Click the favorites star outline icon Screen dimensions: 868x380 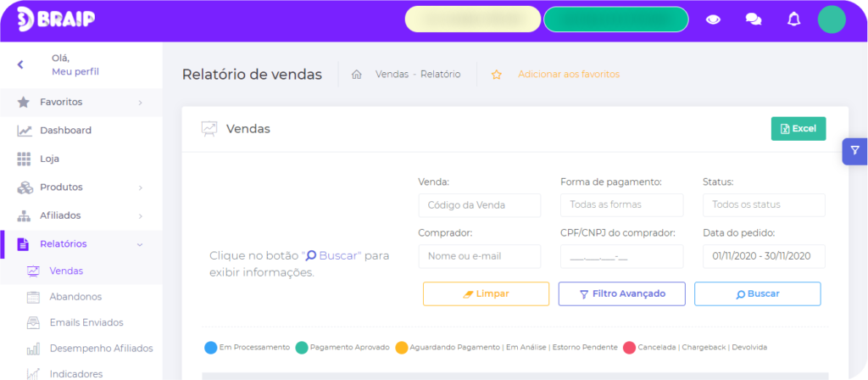(497, 75)
